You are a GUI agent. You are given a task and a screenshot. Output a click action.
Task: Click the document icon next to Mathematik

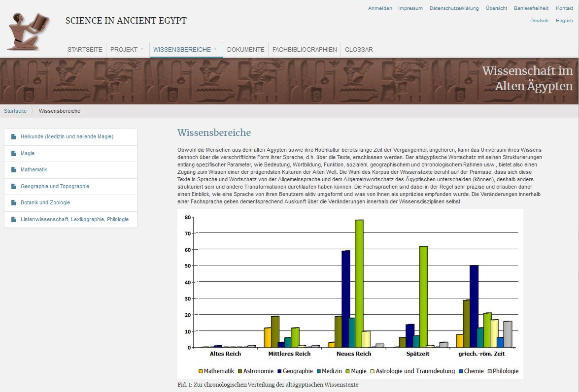click(13, 169)
